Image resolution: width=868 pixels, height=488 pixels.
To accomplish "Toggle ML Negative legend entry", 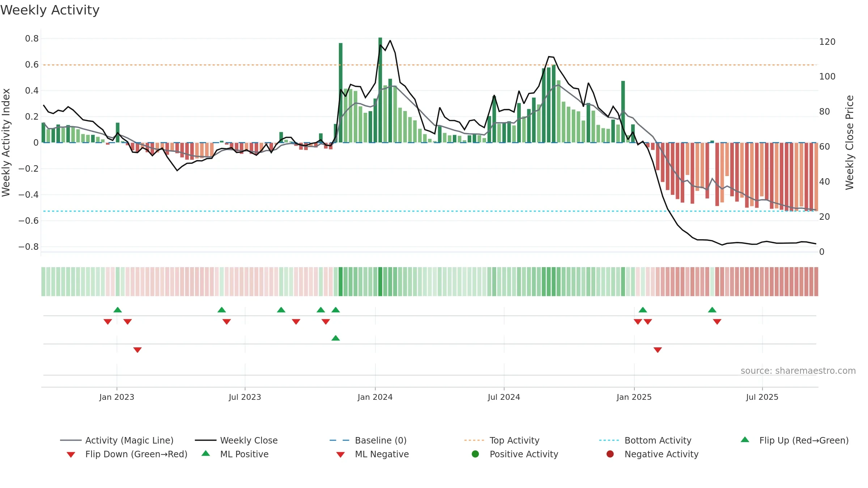I will [x=373, y=454].
